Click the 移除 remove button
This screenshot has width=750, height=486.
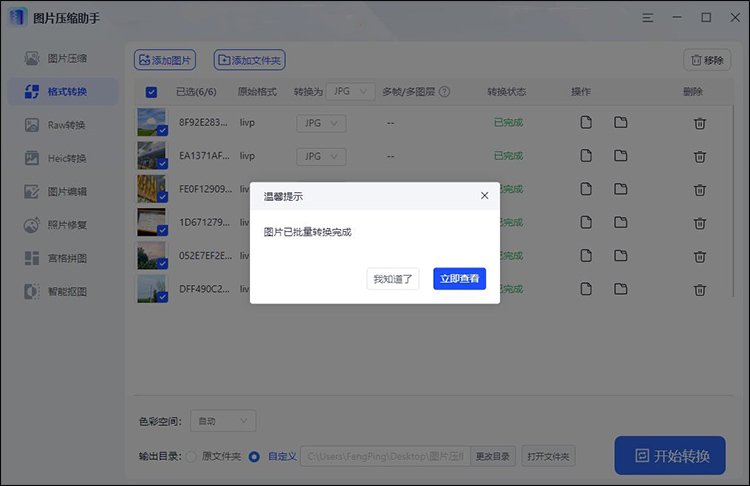(x=706, y=60)
